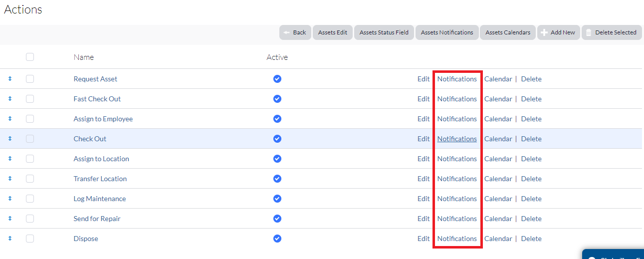Open the Assets Notifications toolbar button
Viewport: 644px width, 259px height.
[447, 32]
